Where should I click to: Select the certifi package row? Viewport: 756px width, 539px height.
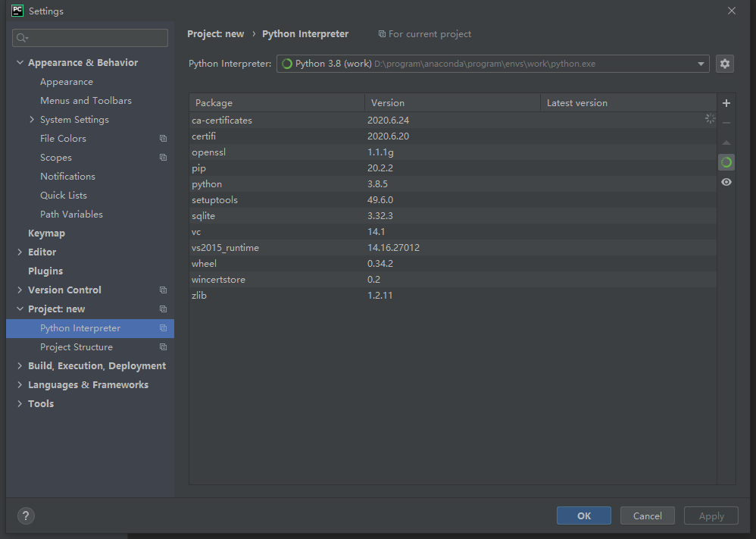[x=453, y=136]
